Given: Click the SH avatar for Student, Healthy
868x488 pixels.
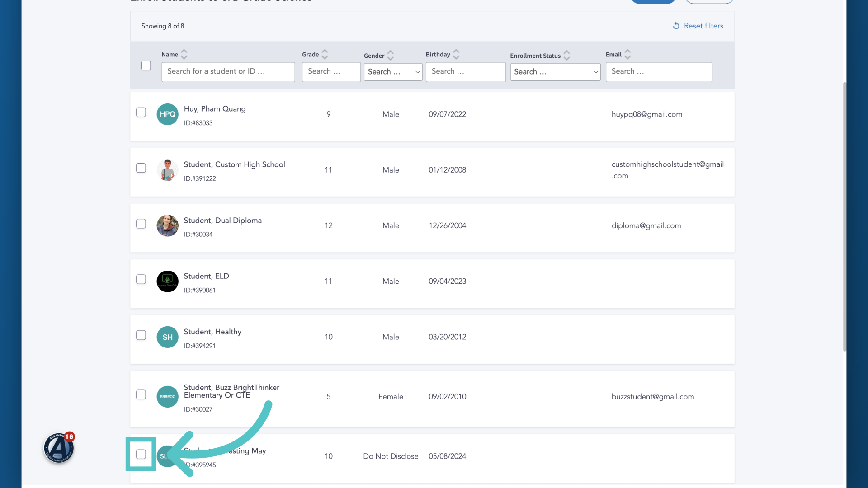Looking at the screenshot, I should 167,337.
